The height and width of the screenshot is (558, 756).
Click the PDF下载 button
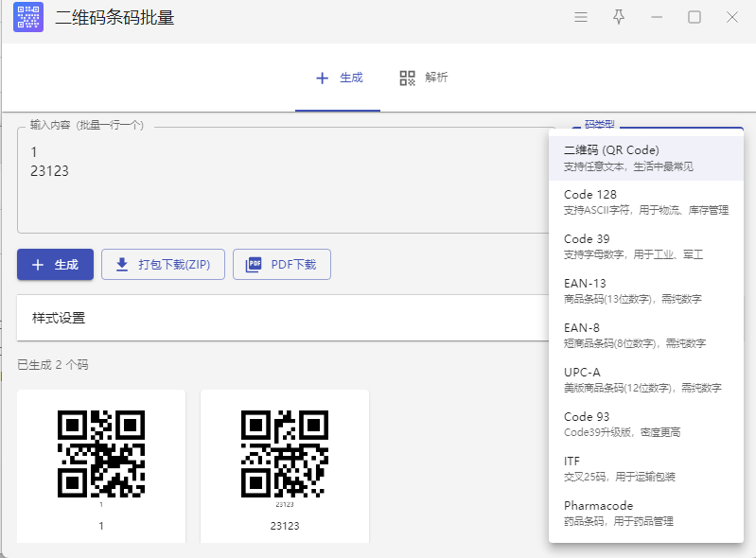[282, 264]
